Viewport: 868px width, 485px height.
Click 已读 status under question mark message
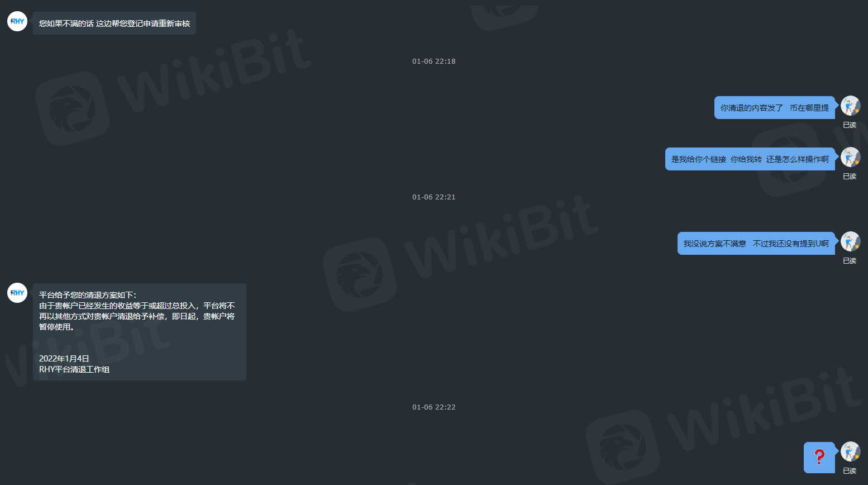(x=850, y=471)
